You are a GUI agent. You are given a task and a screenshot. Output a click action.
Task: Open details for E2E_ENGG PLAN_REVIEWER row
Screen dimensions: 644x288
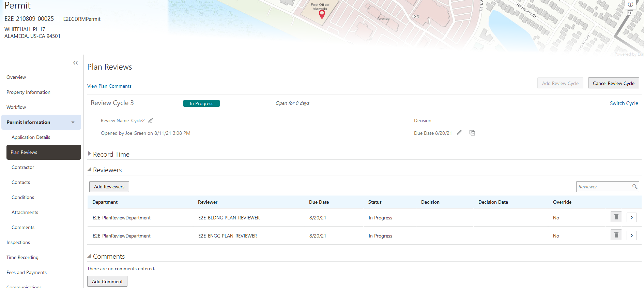coord(631,235)
